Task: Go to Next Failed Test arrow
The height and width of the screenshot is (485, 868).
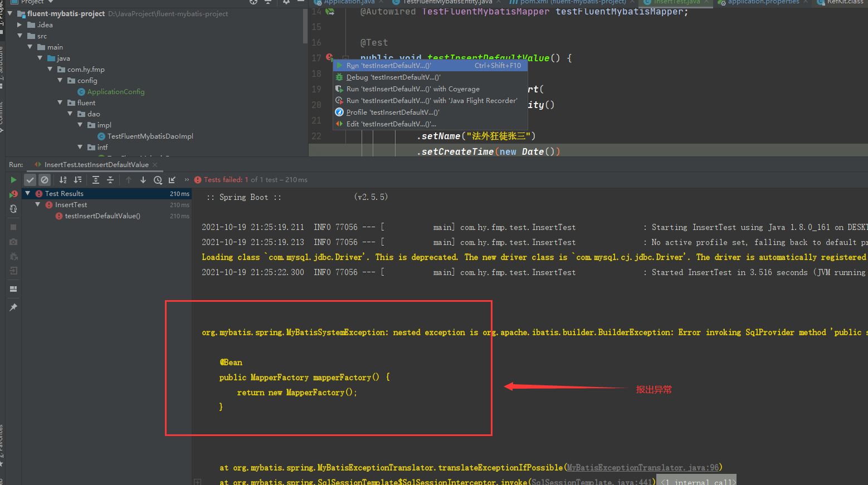Action: pyautogui.click(x=143, y=180)
